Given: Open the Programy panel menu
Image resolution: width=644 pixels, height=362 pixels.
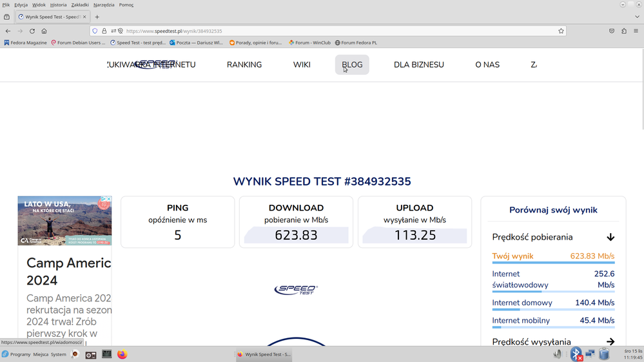Looking at the screenshot, I should point(16,354).
